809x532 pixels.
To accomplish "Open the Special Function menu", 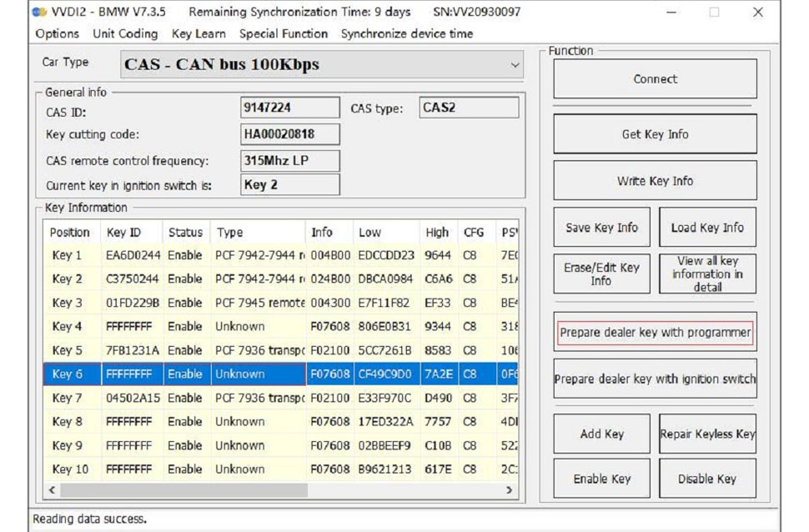I will (284, 34).
